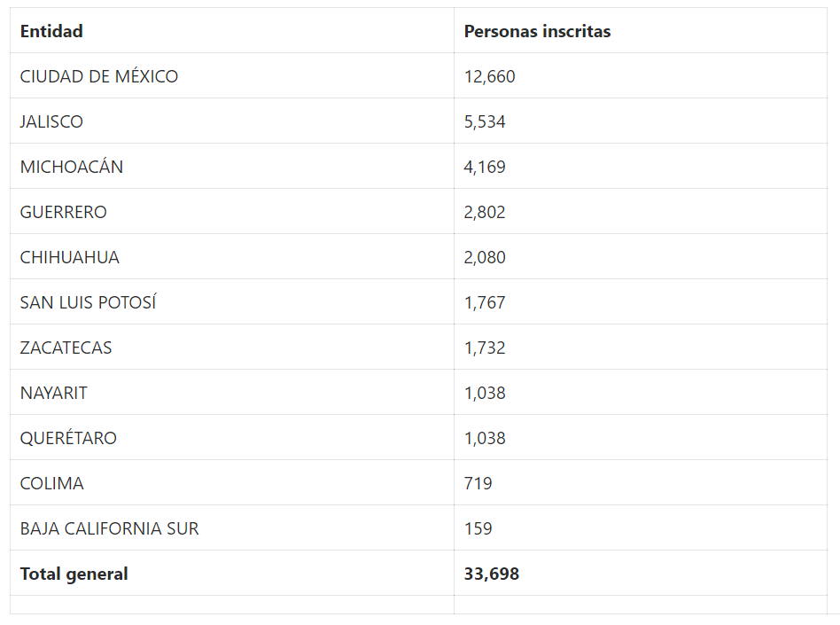Click the CHIHUAHUA entry
Screen dimensions: 840x625
70,257
